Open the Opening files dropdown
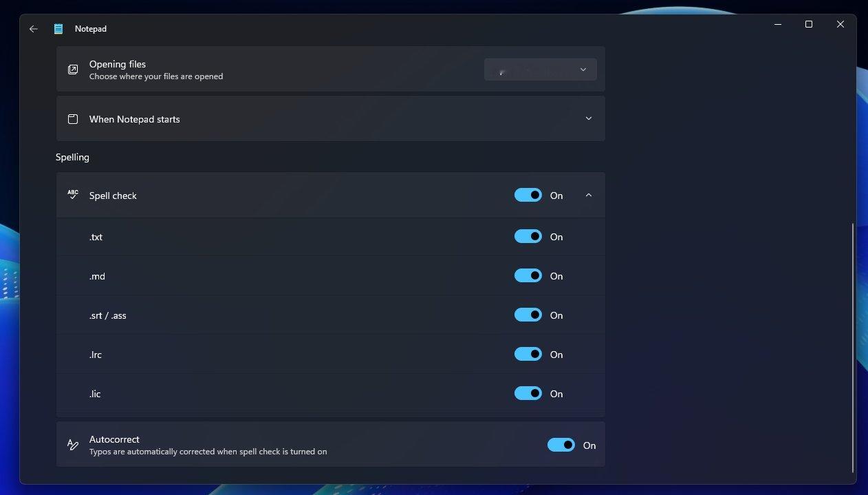 click(x=541, y=70)
